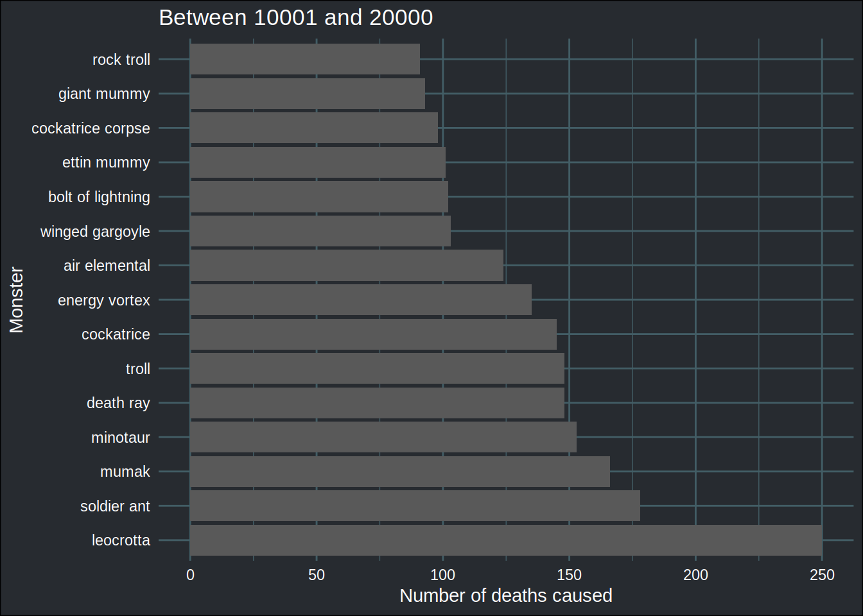The image size is (863, 616).
Task: Click the 250 tick label on x-axis
Action: [822, 575]
